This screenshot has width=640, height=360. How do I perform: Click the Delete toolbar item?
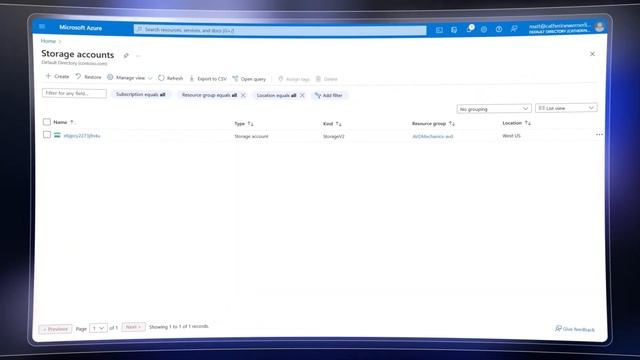327,79
